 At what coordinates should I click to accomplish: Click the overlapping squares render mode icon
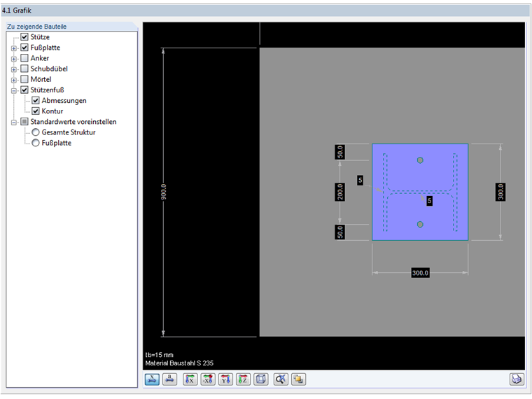click(x=299, y=379)
